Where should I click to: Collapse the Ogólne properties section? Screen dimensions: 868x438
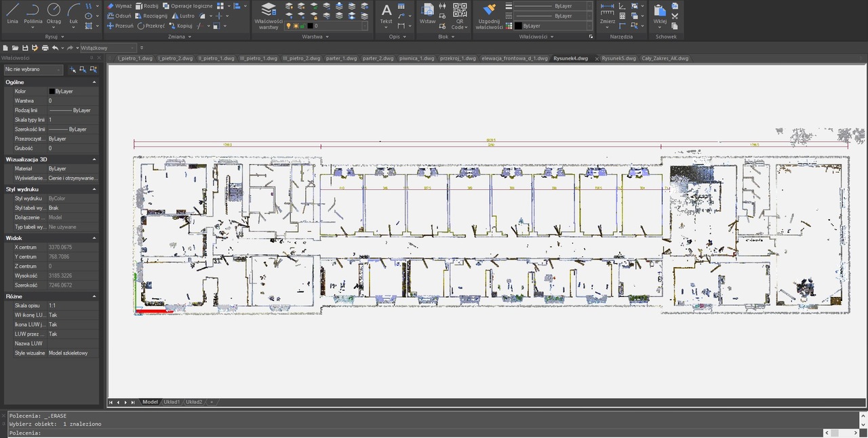(94, 82)
